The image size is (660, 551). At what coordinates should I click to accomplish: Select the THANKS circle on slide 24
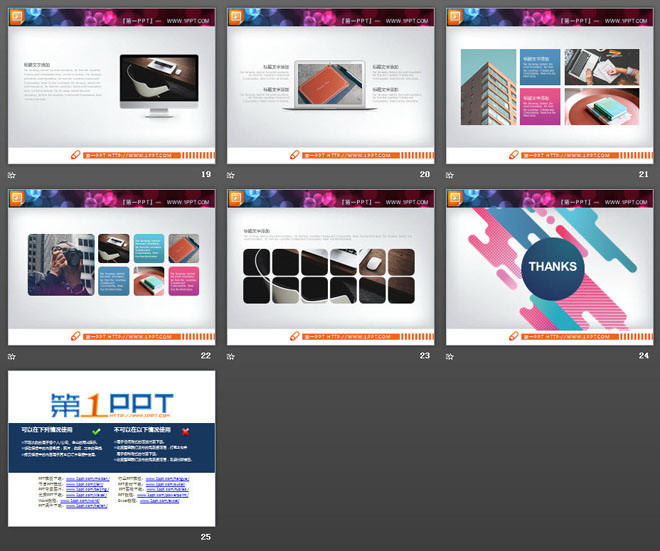tap(551, 266)
